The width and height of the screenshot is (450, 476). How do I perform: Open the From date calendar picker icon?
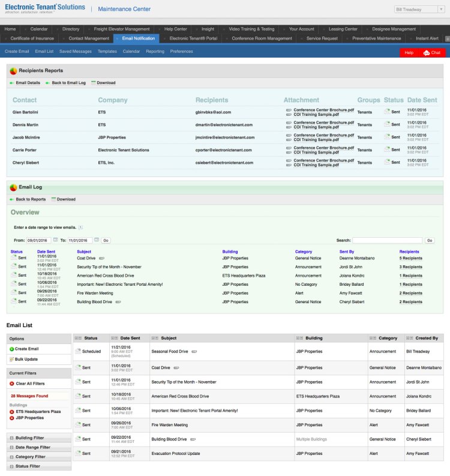coord(56,240)
